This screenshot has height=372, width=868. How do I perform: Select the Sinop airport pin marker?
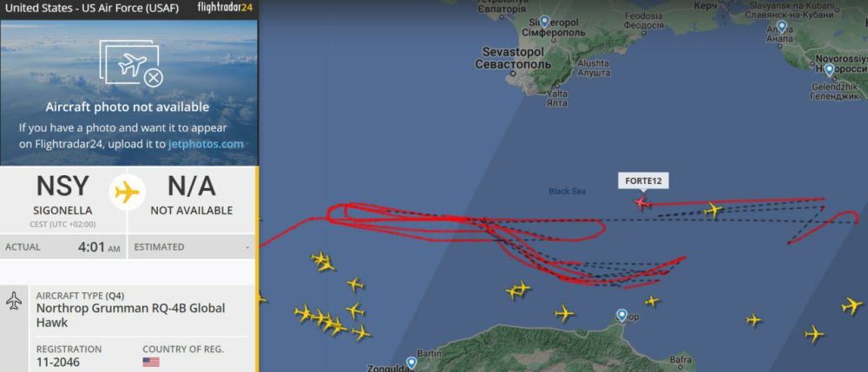622,316
